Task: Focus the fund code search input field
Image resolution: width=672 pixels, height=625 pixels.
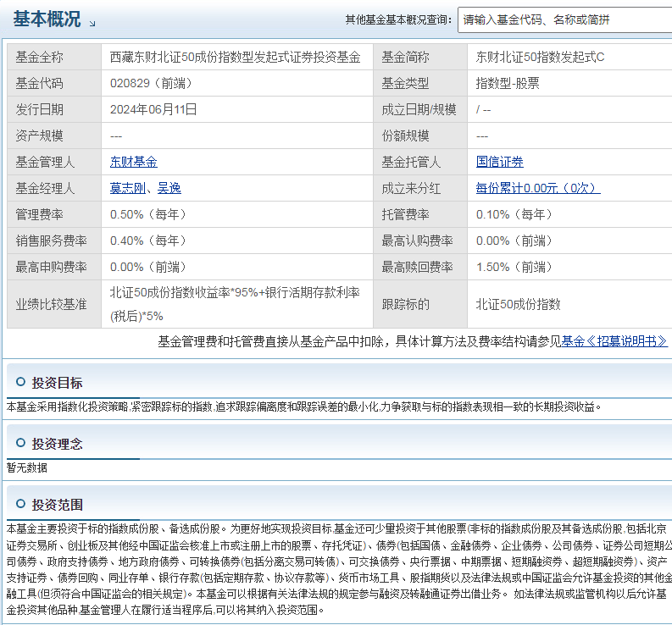Action: pos(565,19)
